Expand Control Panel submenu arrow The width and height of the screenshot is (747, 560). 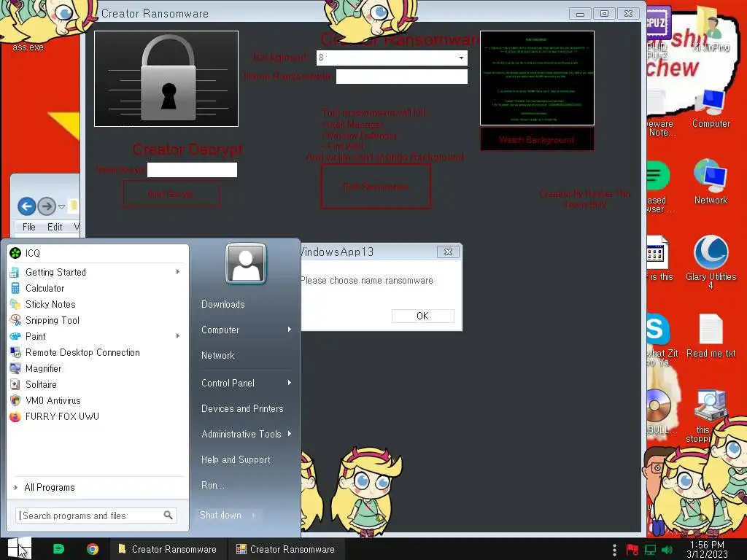289,383
